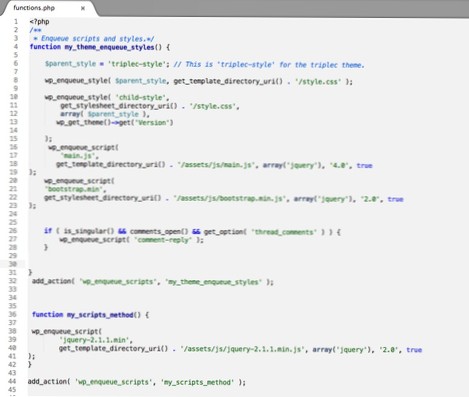Click the opening <?php tag
Image resolution: width=469 pixels, height=397 pixels.
coord(39,22)
